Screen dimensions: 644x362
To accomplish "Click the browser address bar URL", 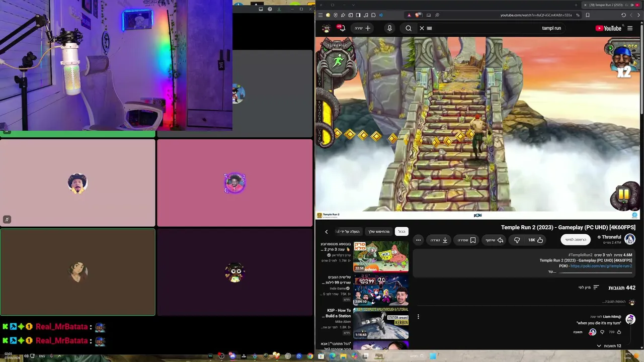I will pyautogui.click(x=536, y=15).
